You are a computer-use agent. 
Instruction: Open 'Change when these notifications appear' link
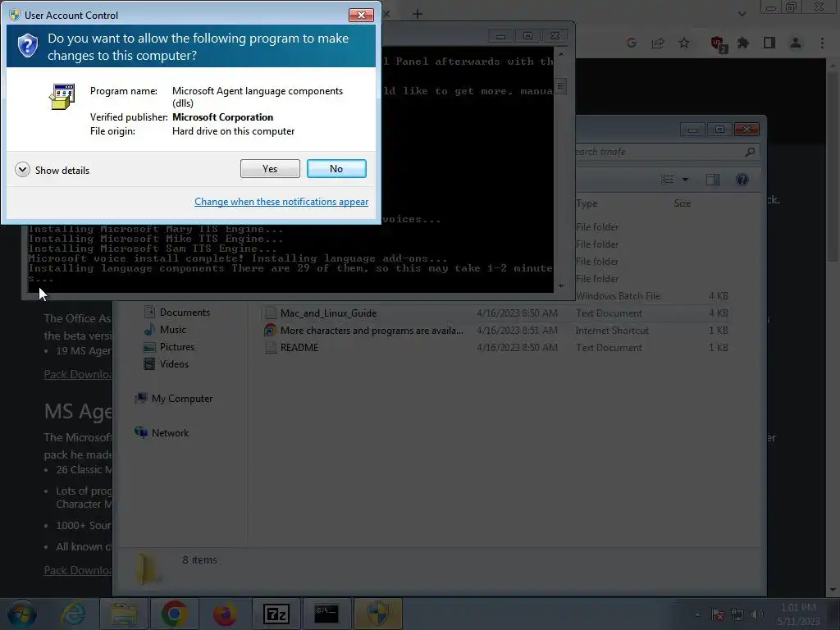tap(281, 202)
